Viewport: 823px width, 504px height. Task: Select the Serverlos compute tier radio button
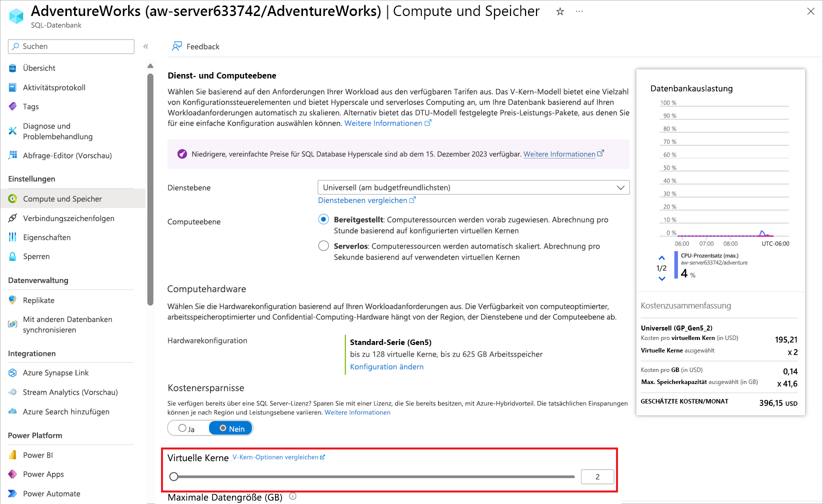point(323,246)
